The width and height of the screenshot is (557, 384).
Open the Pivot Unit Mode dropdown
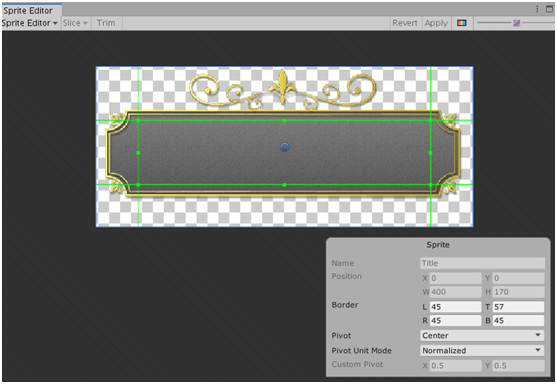[482, 350]
